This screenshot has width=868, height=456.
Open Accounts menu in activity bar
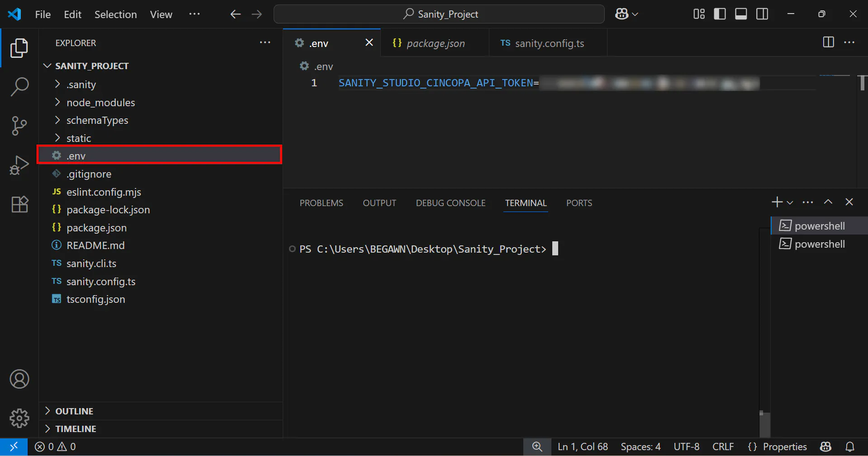pyautogui.click(x=19, y=379)
